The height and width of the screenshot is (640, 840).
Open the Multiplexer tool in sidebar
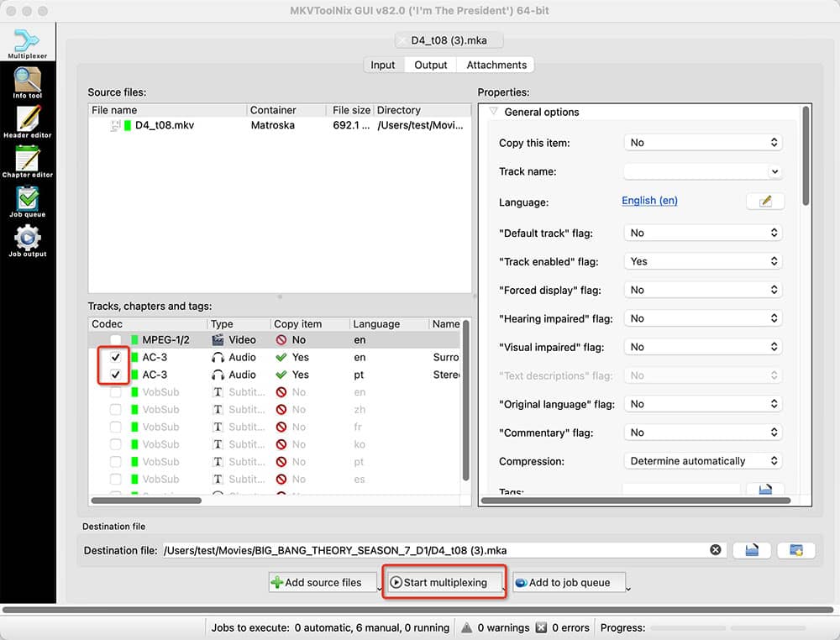28,44
